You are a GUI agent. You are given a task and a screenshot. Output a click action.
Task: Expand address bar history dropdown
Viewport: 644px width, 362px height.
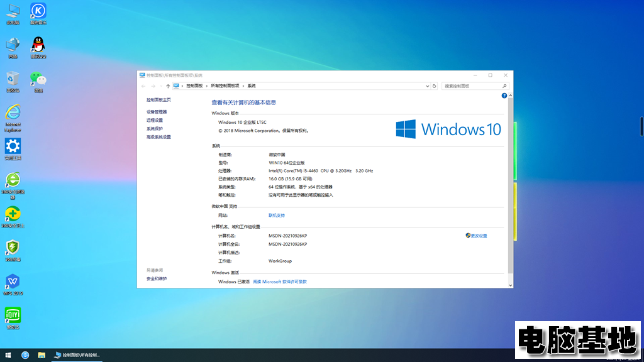tap(427, 86)
